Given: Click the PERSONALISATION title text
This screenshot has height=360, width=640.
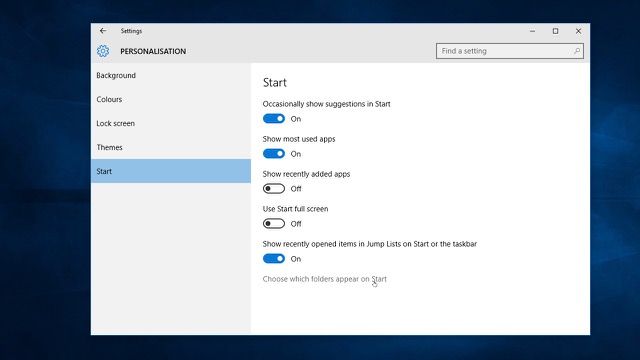Looking at the screenshot, I should 153,51.
